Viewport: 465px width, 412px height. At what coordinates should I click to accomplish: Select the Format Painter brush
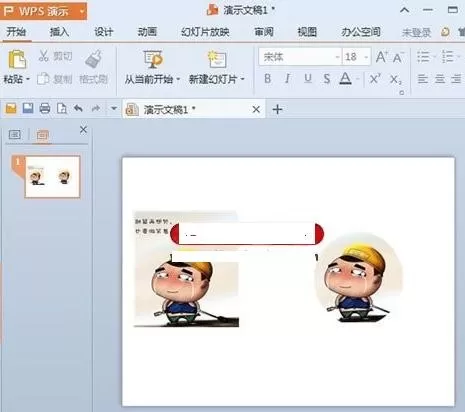click(x=94, y=59)
